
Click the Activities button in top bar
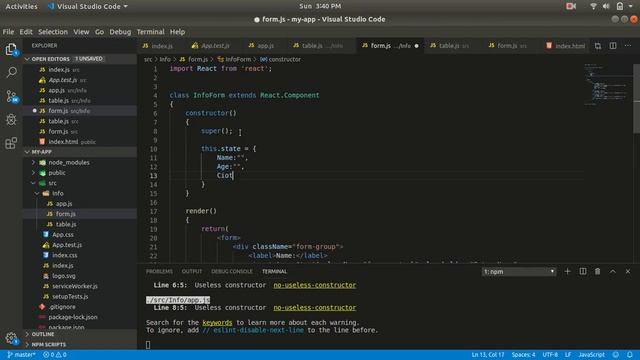coord(21,6)
